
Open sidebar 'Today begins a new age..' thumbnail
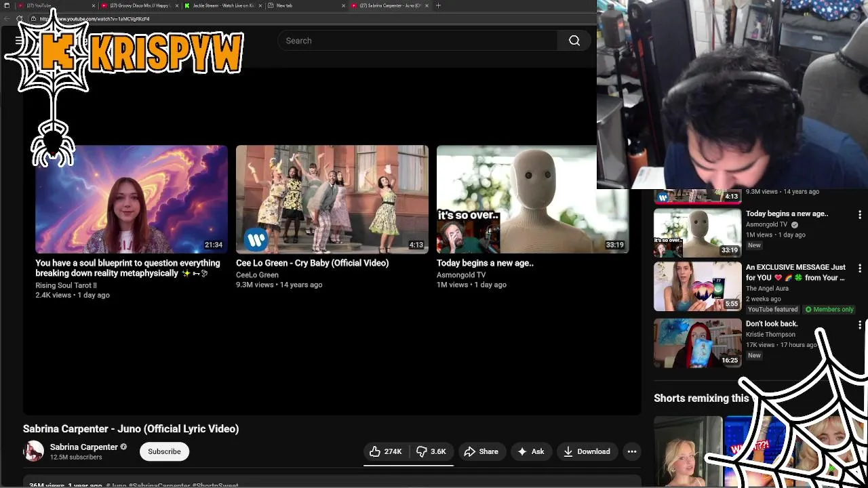click(698, 232)
